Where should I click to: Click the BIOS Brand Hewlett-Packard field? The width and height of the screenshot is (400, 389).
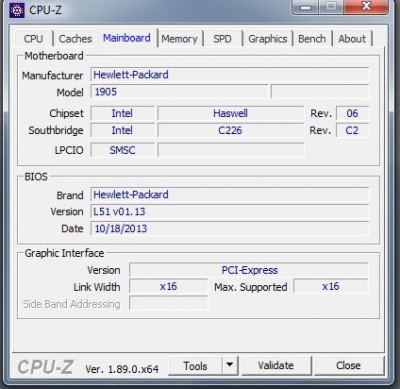[x=230, y=195]
